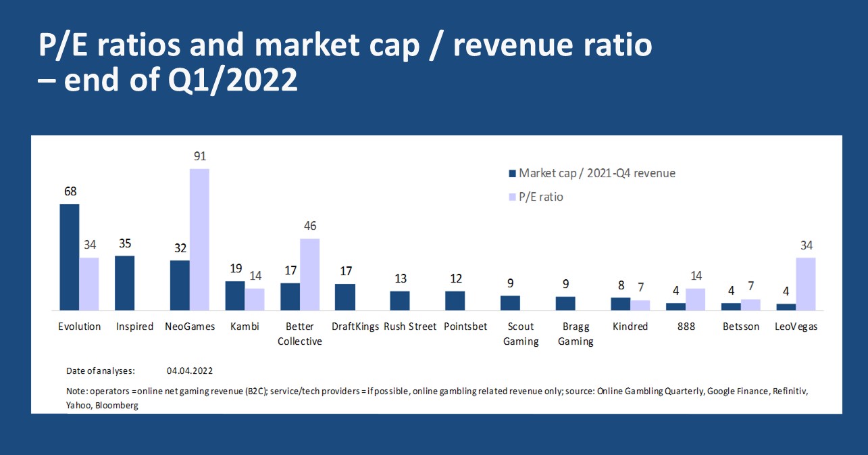Click Inspired's market cap bar labeled 35
This screenshot has width=868, height=455.
[x=125, y=283]
